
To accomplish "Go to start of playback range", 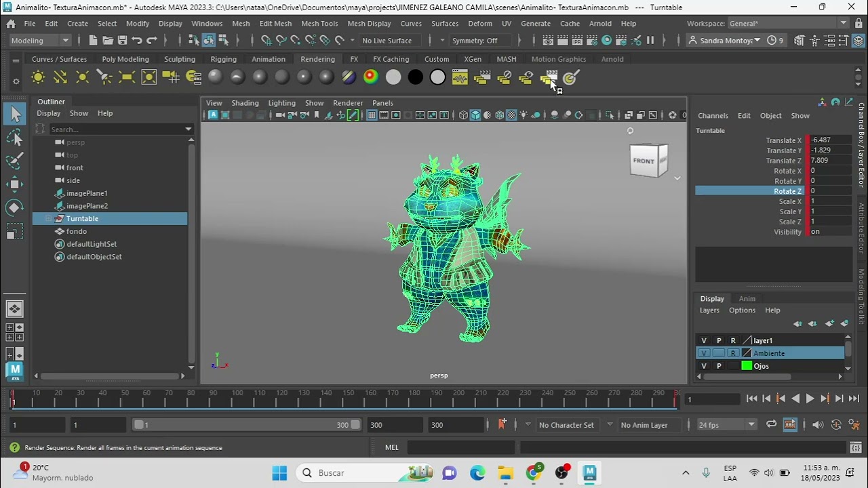I will pyautogui.click(x=751, y=399).
